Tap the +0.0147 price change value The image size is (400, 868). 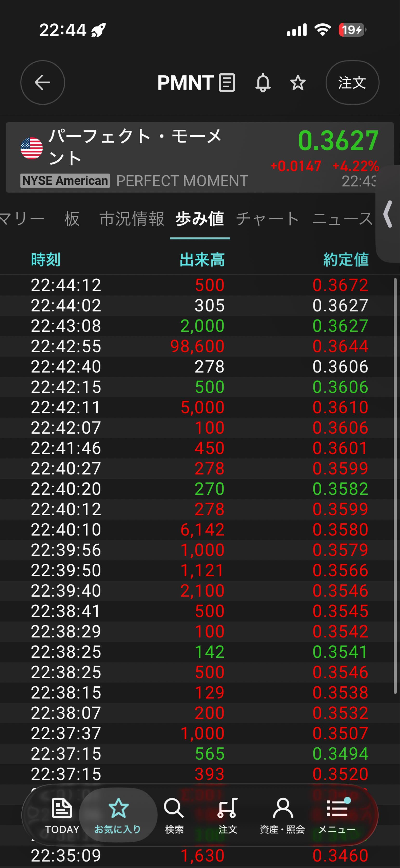296,166
